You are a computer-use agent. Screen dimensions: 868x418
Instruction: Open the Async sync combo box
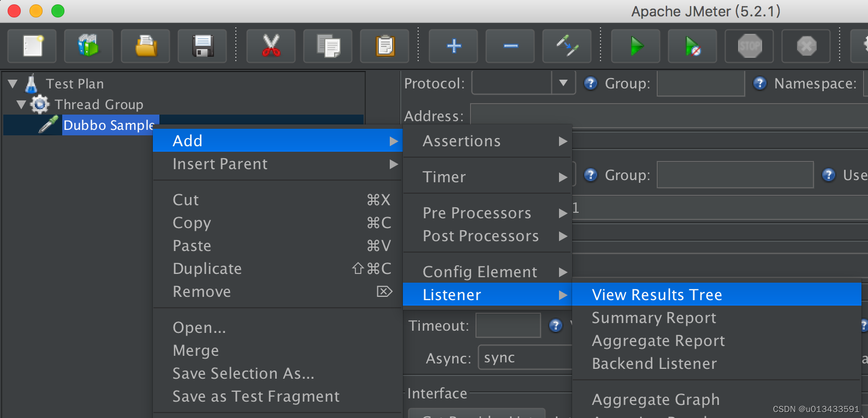coord(525,358)
